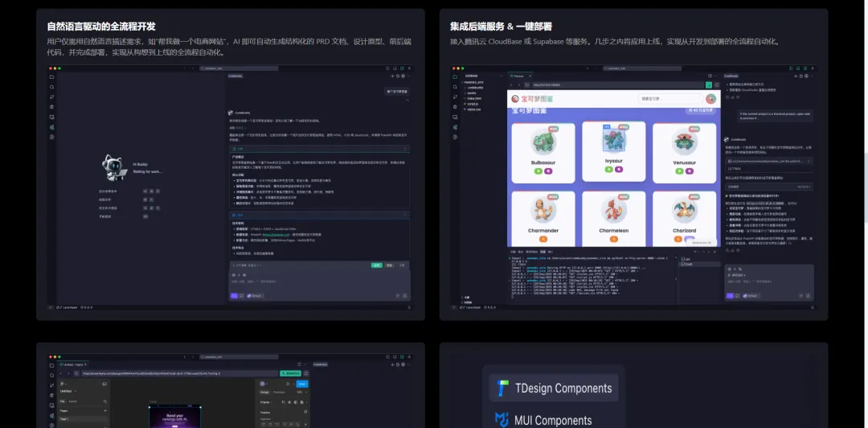This screenshot has height=428, width=868.
Task: Click user avatar in Pokédex site header
Action: 710,99
